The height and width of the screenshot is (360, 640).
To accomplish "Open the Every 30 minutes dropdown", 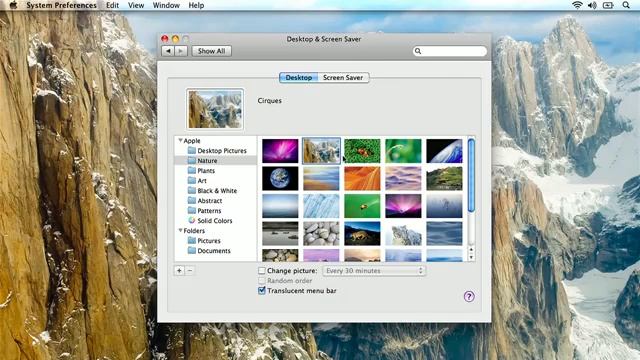I will point(374,271).
